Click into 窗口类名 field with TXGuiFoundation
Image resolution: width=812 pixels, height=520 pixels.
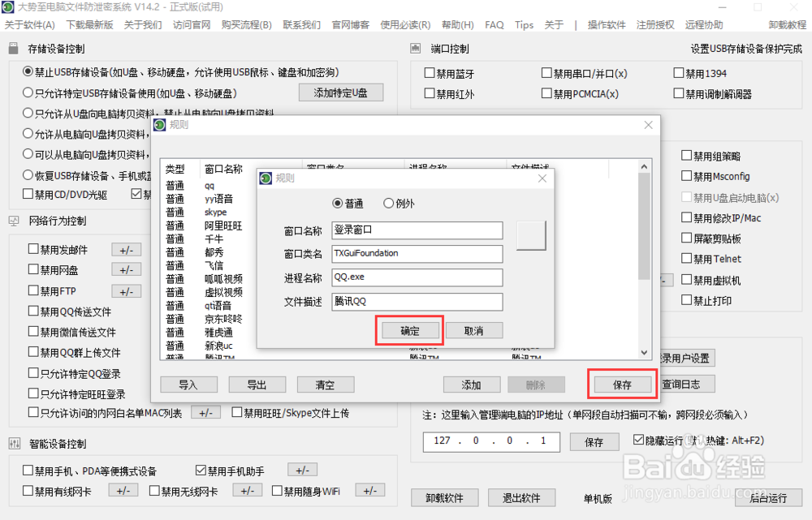point(417,254)
